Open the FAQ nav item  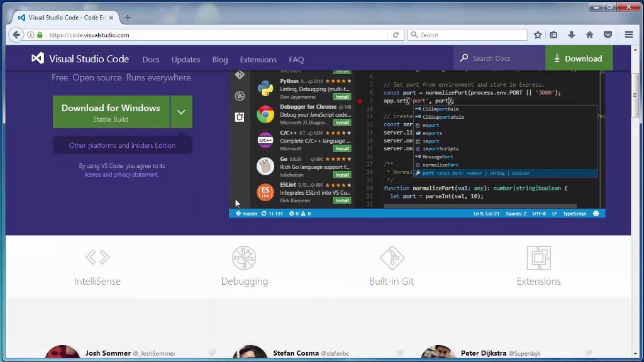pos(296,60)
